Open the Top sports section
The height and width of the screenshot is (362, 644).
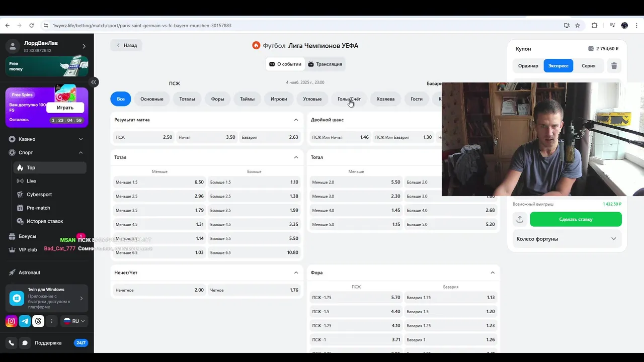[x=50, y=167]
